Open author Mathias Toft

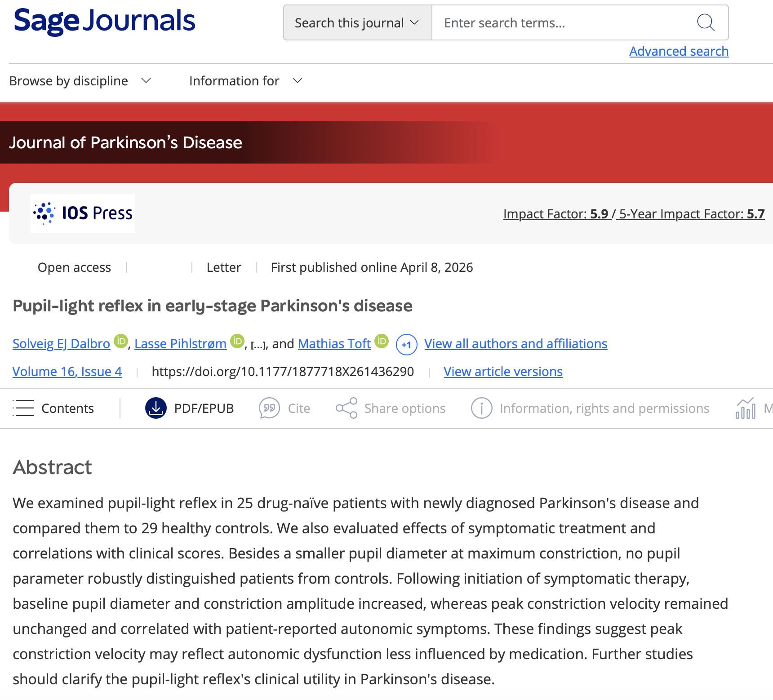334,344
